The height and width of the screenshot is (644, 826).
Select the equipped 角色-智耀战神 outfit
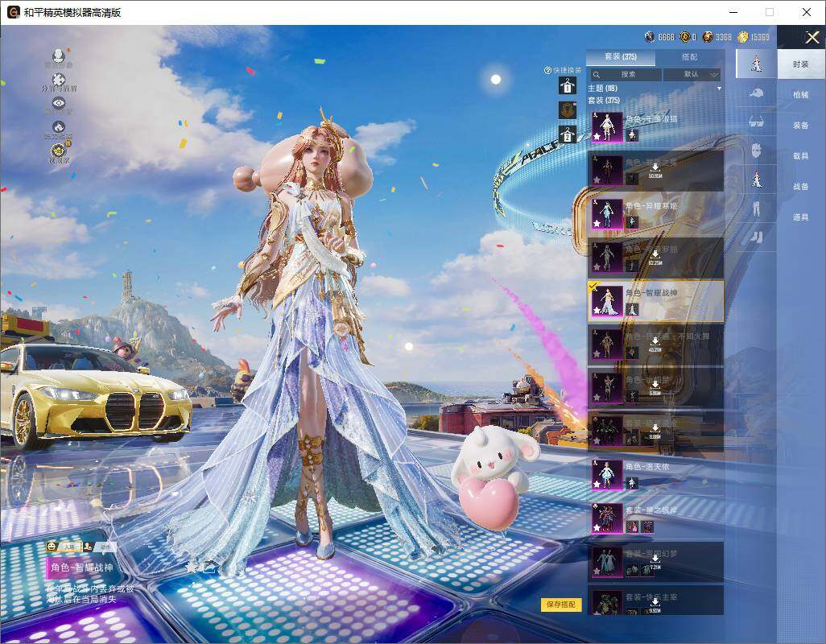(655, 301)
